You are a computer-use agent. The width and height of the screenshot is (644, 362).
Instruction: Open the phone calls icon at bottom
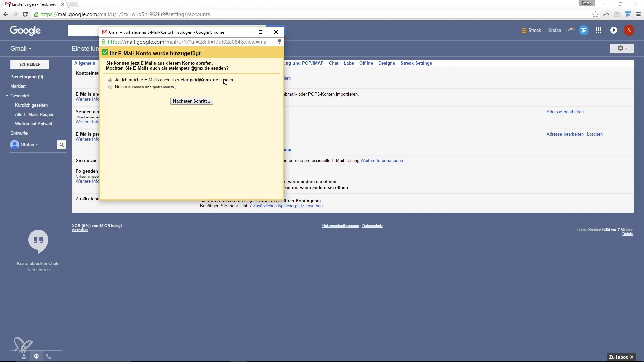pos(49,356)
